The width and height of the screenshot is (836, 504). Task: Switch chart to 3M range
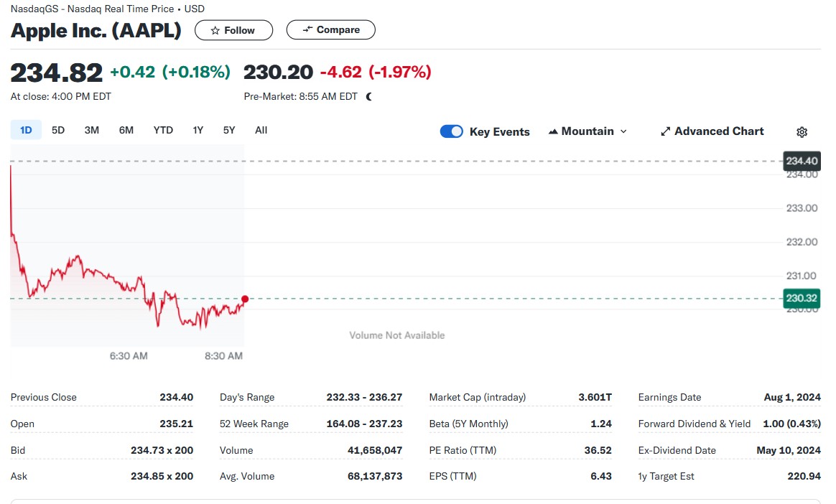[92, 130]
